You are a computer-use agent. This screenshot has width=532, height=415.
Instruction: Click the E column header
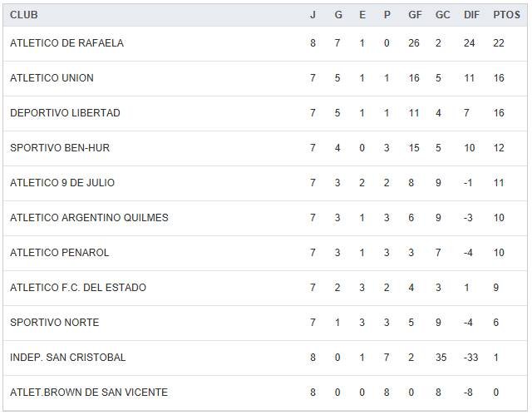click(x=362, y=15)
